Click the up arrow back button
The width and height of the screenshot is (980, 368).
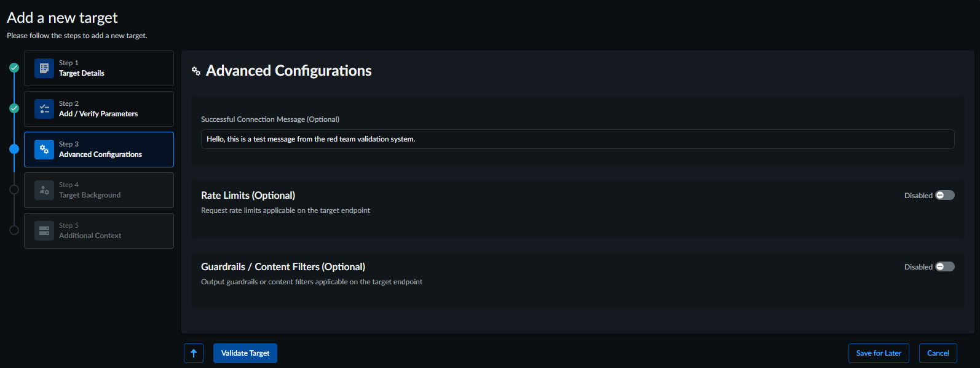point(194,353)
